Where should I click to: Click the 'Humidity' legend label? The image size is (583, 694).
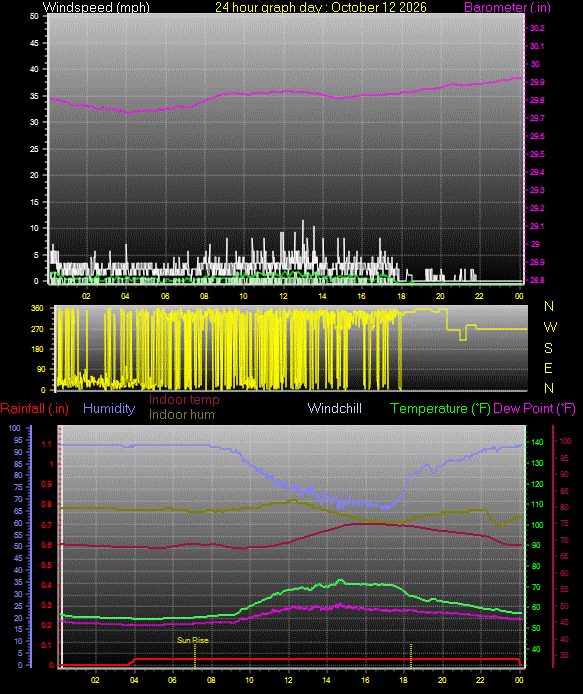(x=109, y=408)
